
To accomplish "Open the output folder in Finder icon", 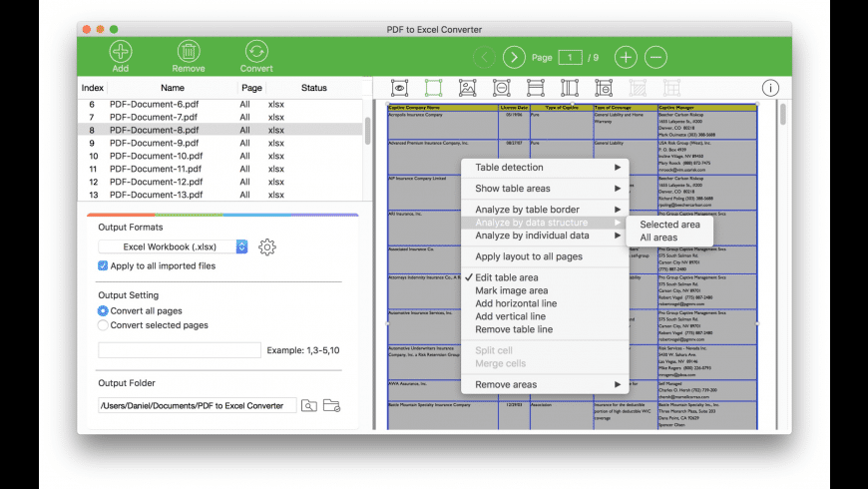I will (x=331, y=405).
